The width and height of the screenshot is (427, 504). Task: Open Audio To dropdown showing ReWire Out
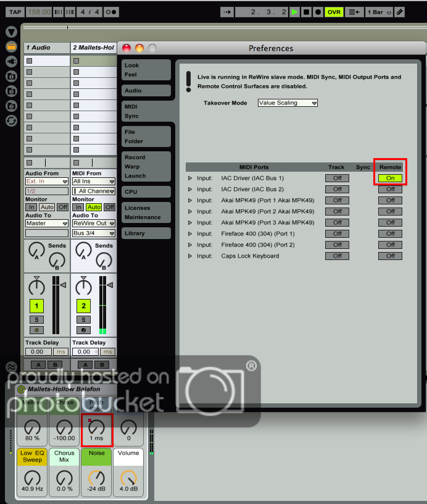[x=93, y=223]
